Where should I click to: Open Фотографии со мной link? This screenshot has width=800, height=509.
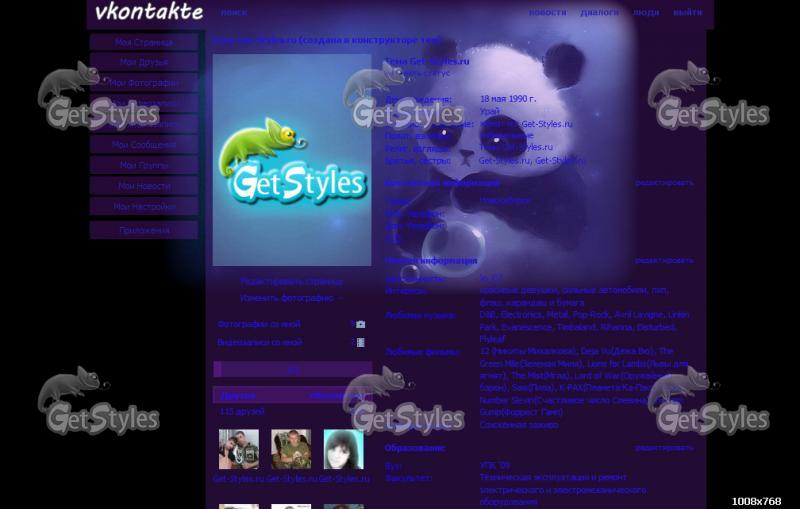pos(259,324)
